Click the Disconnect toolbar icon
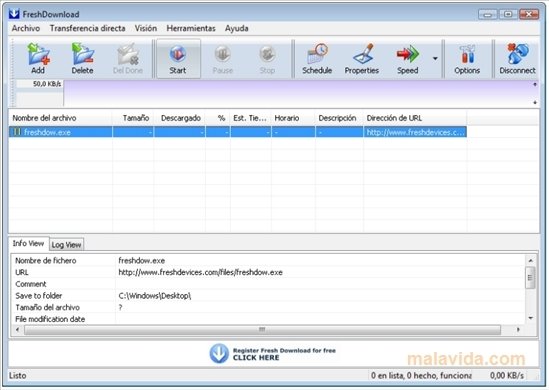The height and width of the screenshot is (390, 549). coord(517,58)
